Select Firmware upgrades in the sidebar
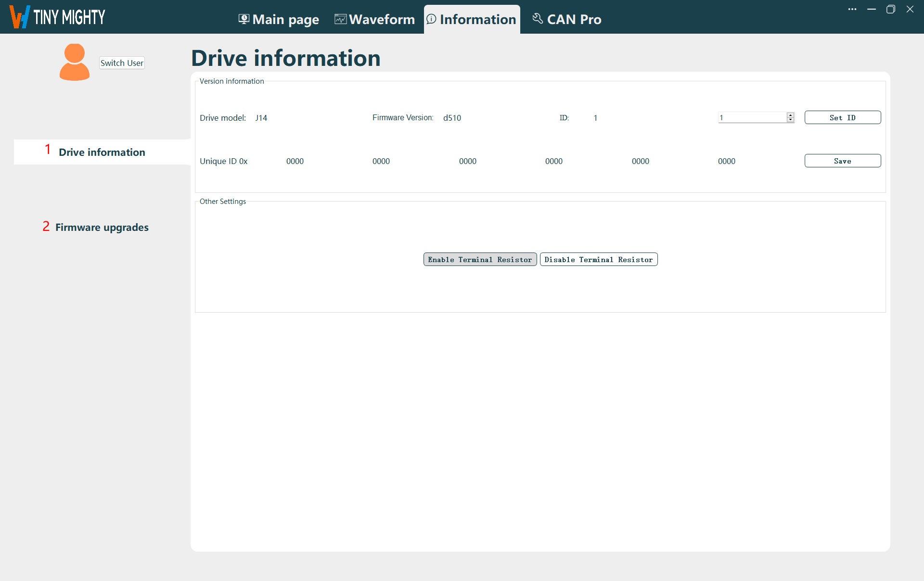924x581 pixels. click(x=102, y=227)
